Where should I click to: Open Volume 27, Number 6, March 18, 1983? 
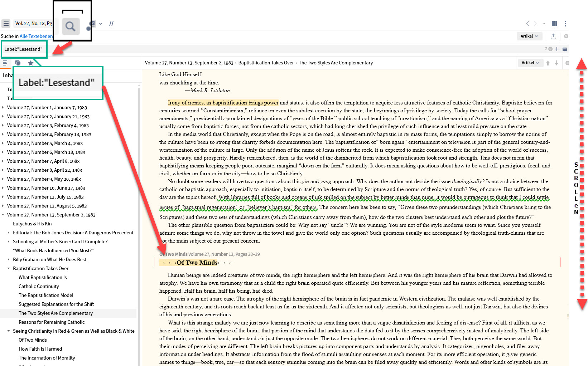coord(46,152)
